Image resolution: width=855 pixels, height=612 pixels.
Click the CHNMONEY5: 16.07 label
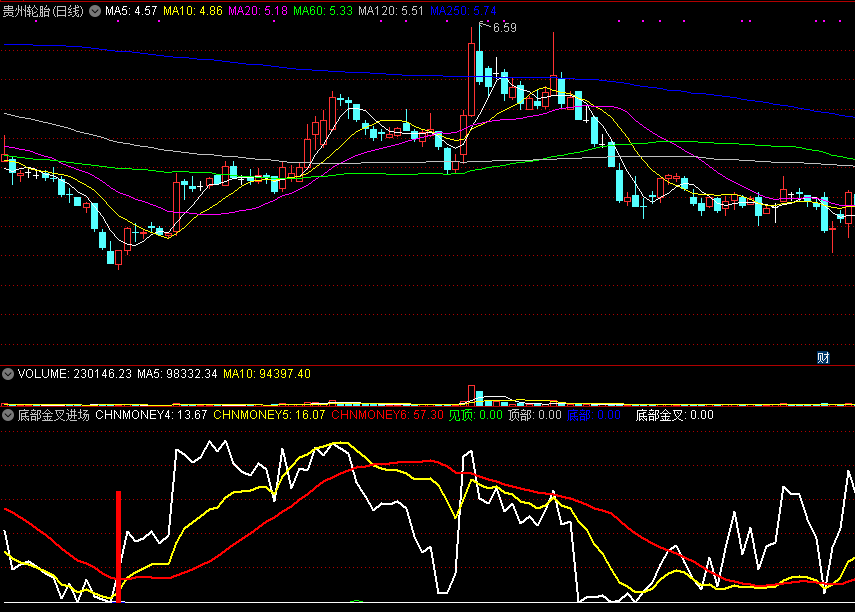269,415
